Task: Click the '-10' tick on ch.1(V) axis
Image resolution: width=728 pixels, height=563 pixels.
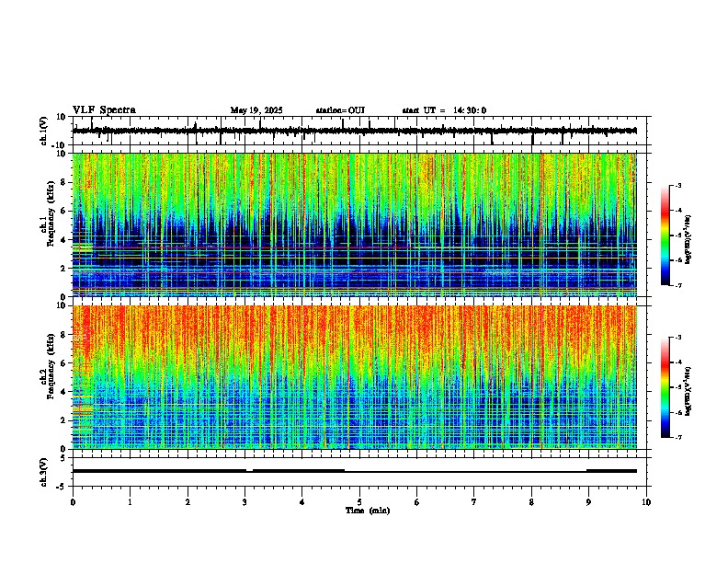Action: pyautogui.click(x=60, y=145)
